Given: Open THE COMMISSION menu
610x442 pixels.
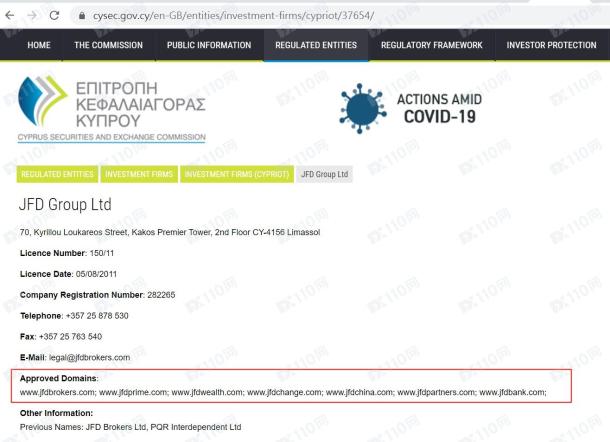Looking at the screenshot, I should pos(109,45).
